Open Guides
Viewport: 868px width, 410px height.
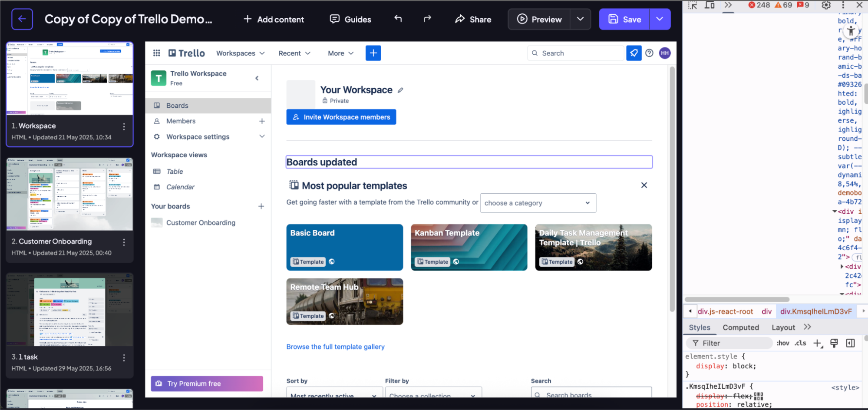pyautogui.click(x=350, y=19)
